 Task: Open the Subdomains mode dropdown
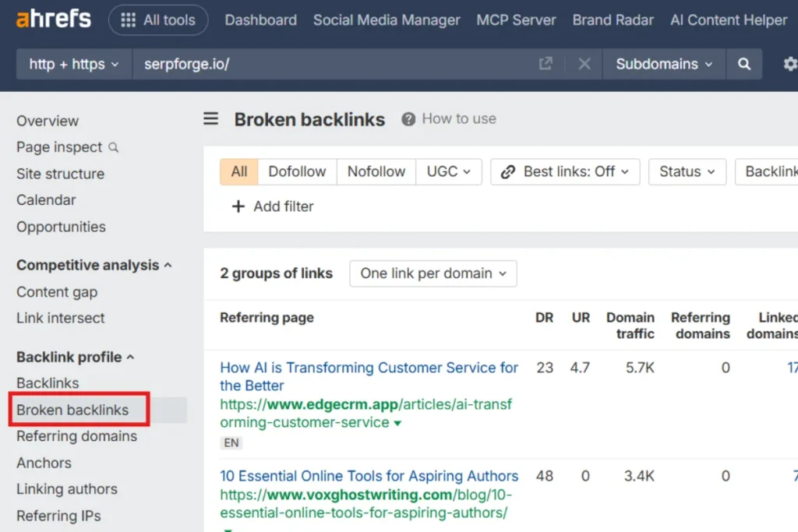point(664,65)
